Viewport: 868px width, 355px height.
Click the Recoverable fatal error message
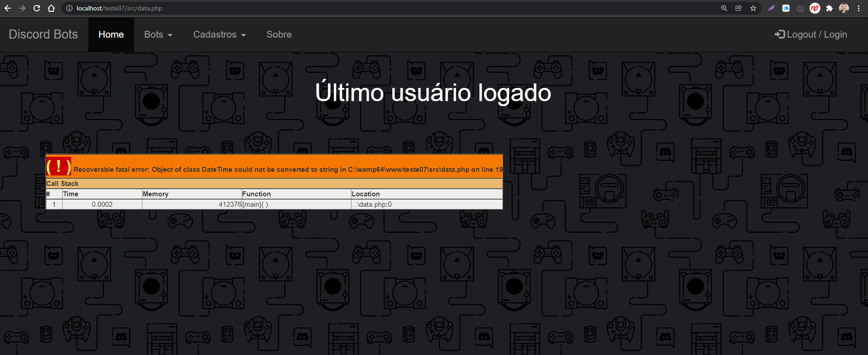288,170
